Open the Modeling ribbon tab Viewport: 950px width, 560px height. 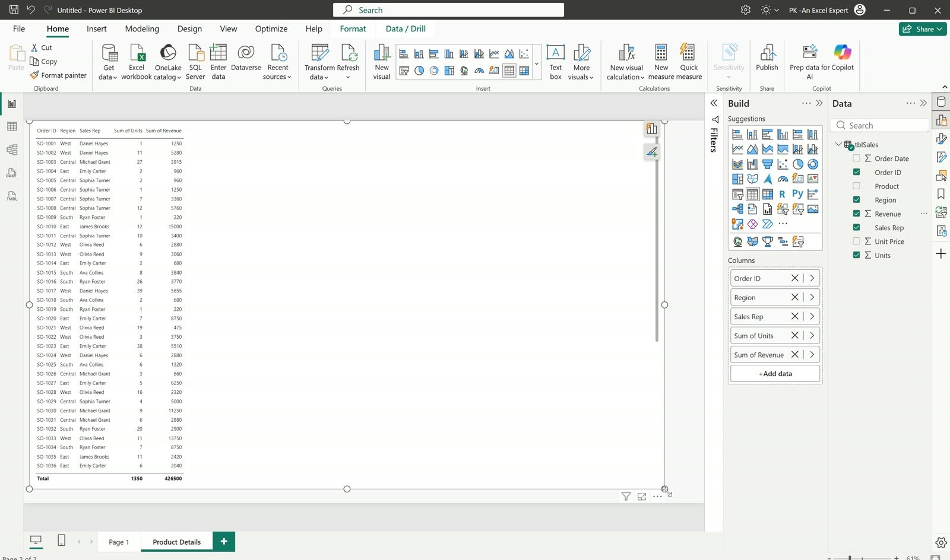pos(142,28)
